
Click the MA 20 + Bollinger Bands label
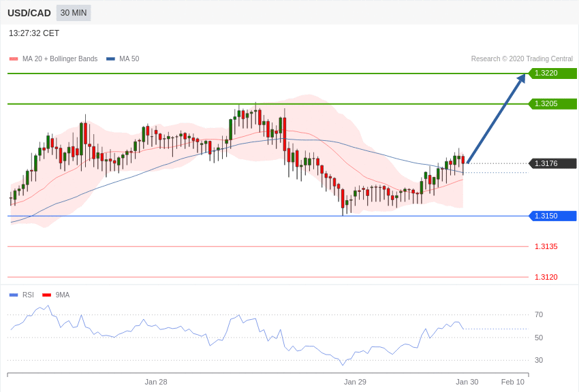60,59
